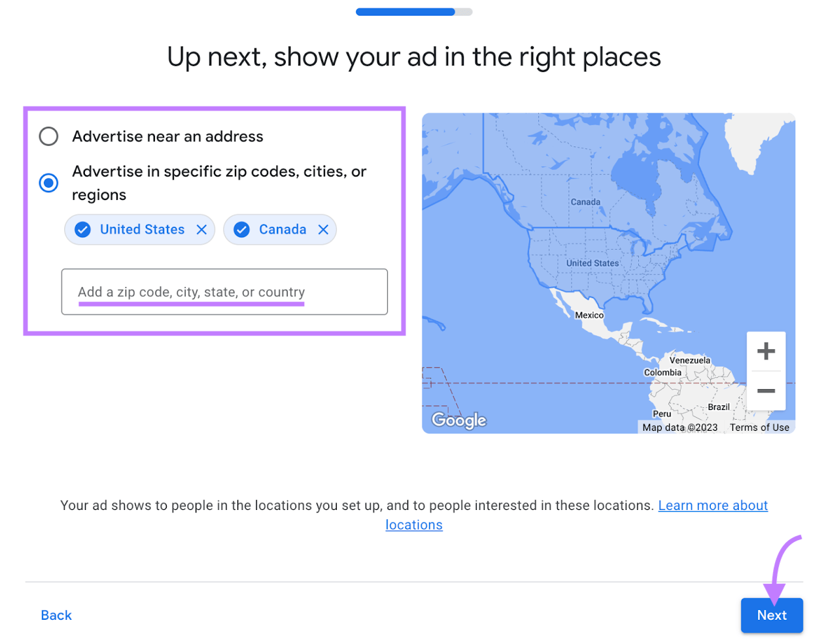Click Canada on the map
826x644 pixels.
(585, 201)
